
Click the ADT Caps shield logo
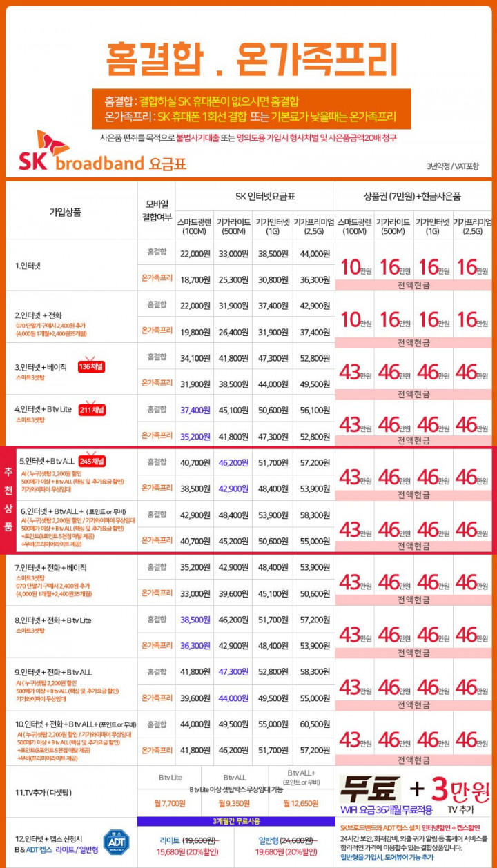116,842
